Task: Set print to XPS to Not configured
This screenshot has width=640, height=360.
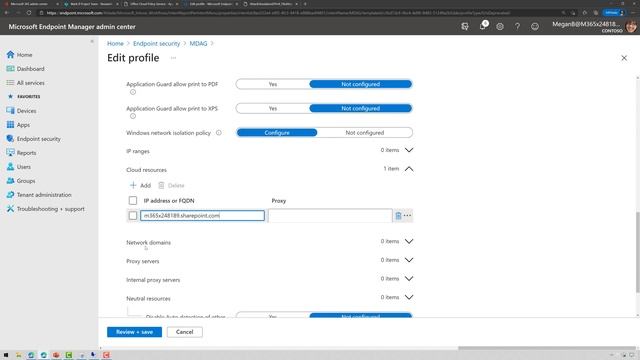Action: coord(360,109)
